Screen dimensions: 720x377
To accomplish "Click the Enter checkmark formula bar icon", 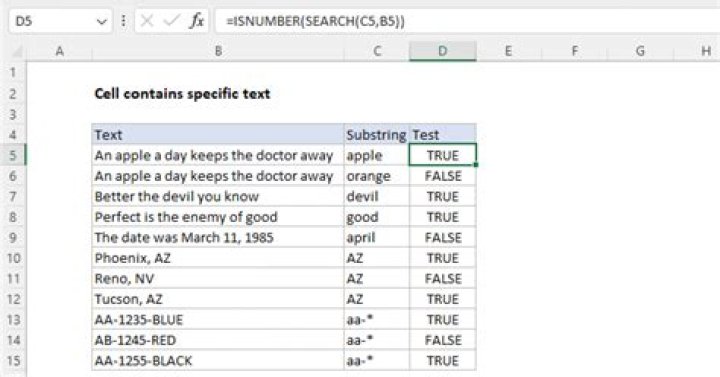I will pyautogui.click(x=171, y=21).
